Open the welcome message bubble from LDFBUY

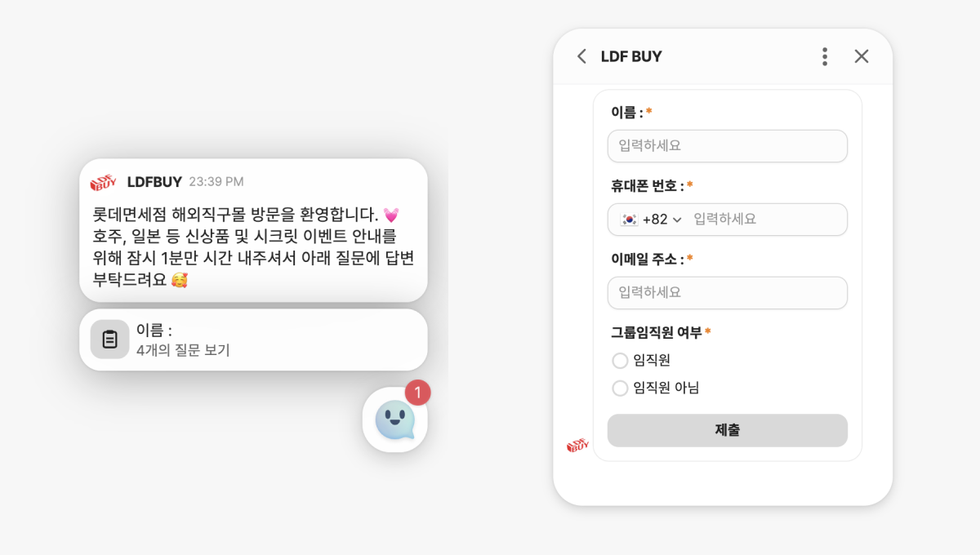click(253, 231)
